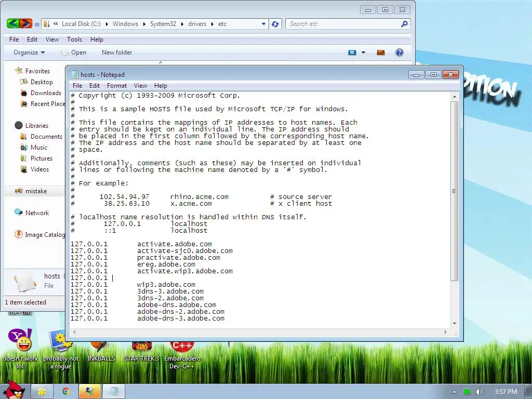Open Downloads in the Favorites list
Image resolution: width=532 pixels, height=399 pixels.
(x=46, y=92)
